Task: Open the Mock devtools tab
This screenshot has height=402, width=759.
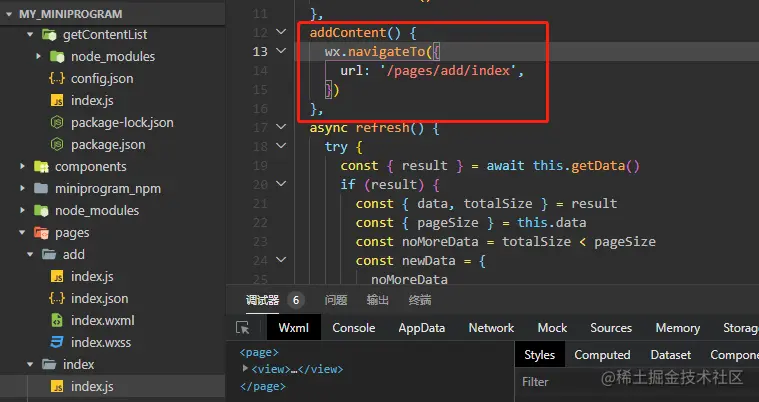Action: (x=552, y=328)
